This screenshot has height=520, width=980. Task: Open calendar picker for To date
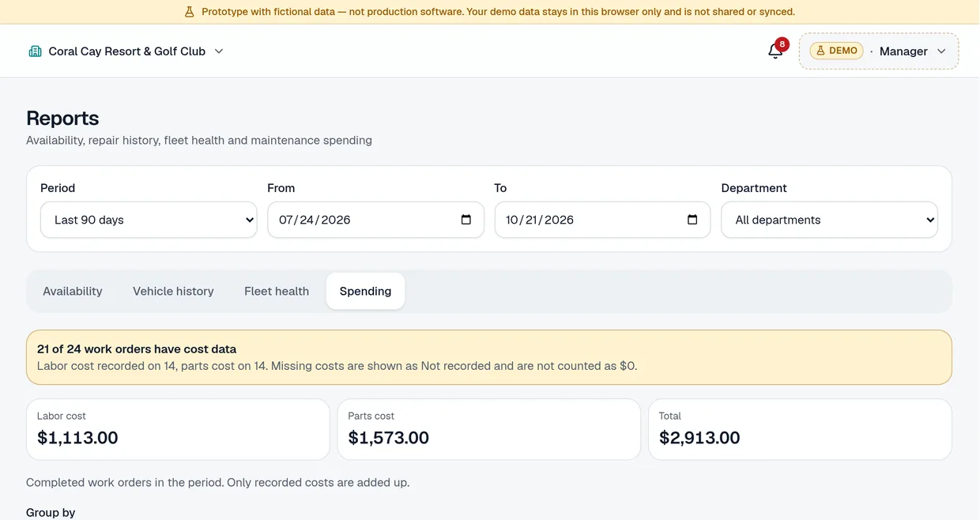tap(692, 220)
